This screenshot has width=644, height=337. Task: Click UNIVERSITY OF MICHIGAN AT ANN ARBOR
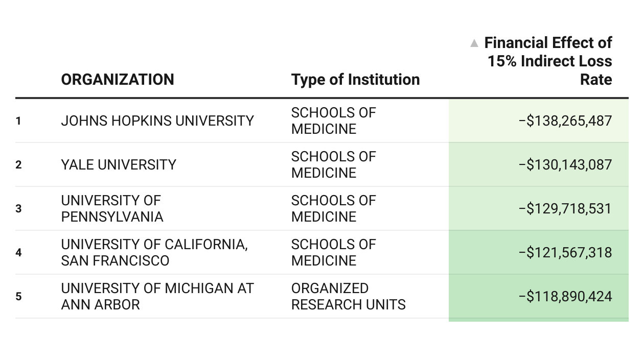157,296
